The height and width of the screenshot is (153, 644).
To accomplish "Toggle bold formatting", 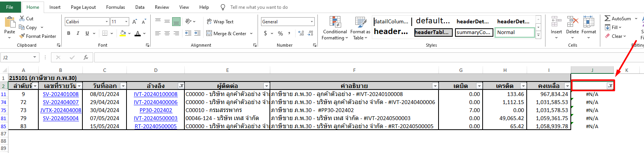I will coord(69,33).
